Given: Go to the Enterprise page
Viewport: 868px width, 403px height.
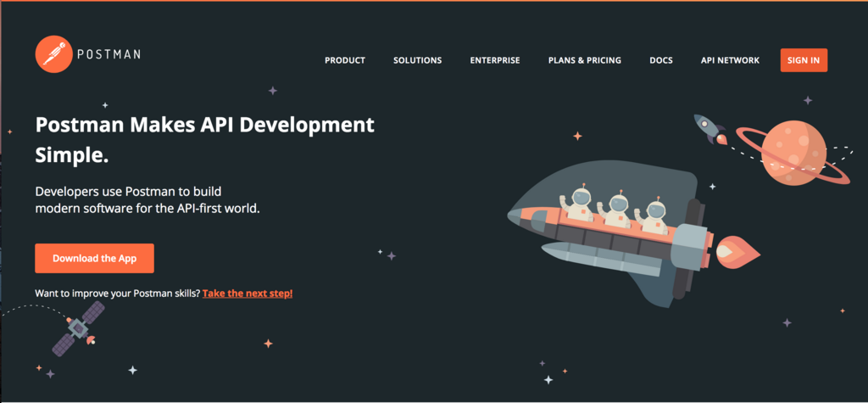Looking at the screenshot, I should (495, 60).
